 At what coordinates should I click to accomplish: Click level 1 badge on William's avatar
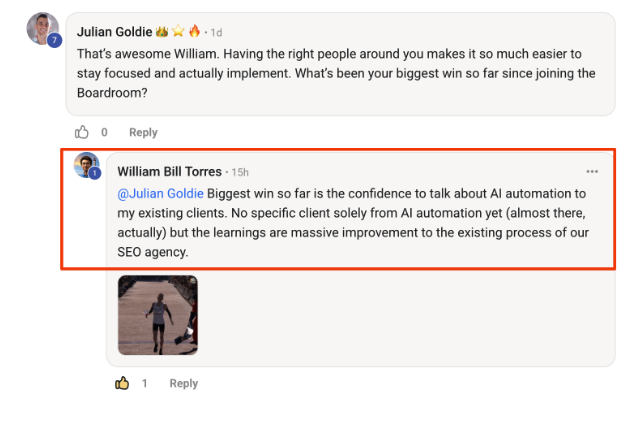95,174
